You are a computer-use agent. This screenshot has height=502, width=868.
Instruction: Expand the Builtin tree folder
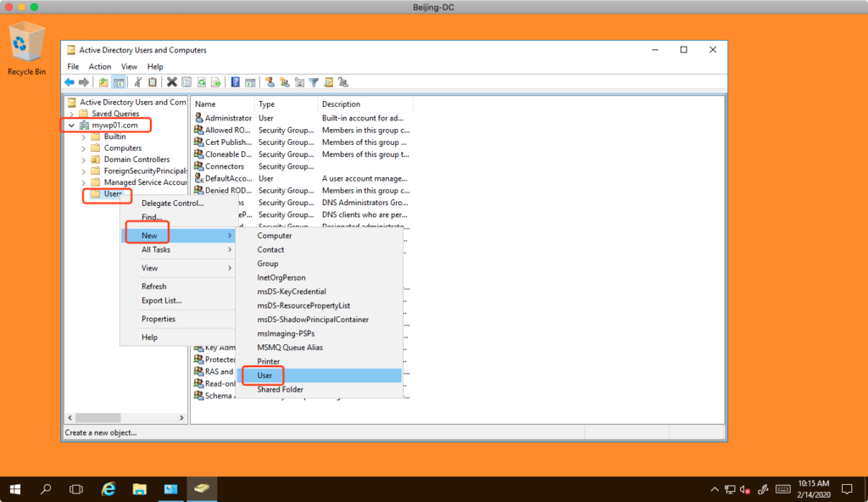click(83, 137)
